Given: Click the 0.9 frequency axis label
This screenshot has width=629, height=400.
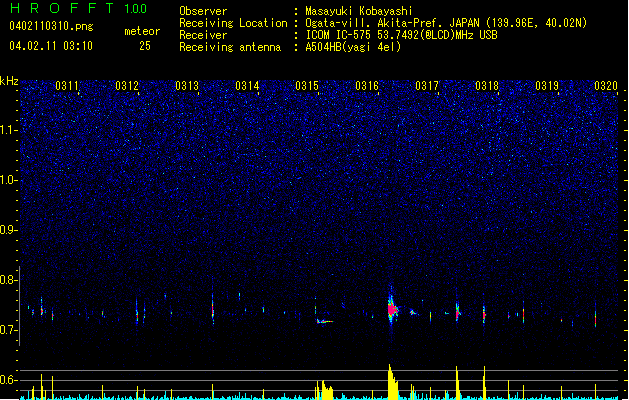Looking at the screenshot, I should pyautogui.click(x=8, y=230).
